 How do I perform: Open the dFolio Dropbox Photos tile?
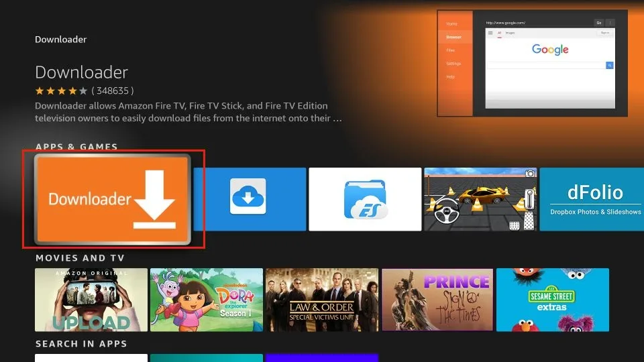click(x=592, y=199)
